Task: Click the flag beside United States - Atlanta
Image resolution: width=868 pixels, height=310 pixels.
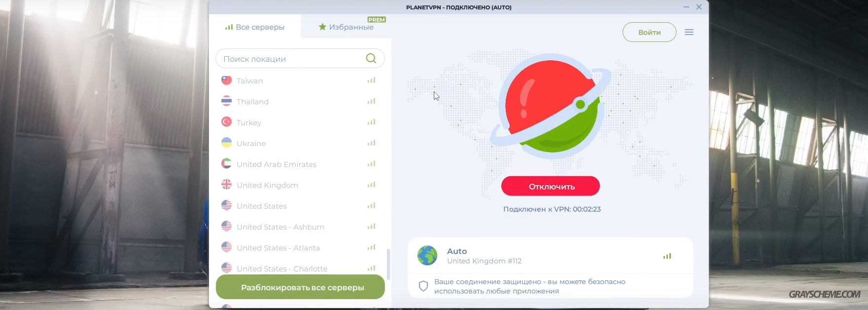Action: click(226, 247)
